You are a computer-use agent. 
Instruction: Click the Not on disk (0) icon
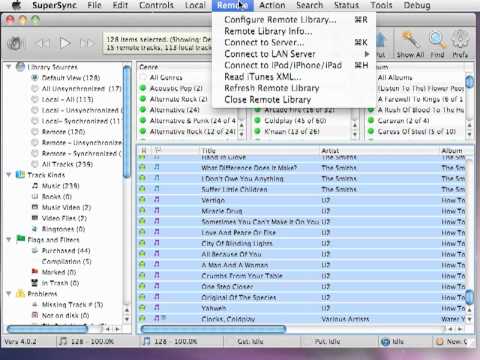coord(35,315)
